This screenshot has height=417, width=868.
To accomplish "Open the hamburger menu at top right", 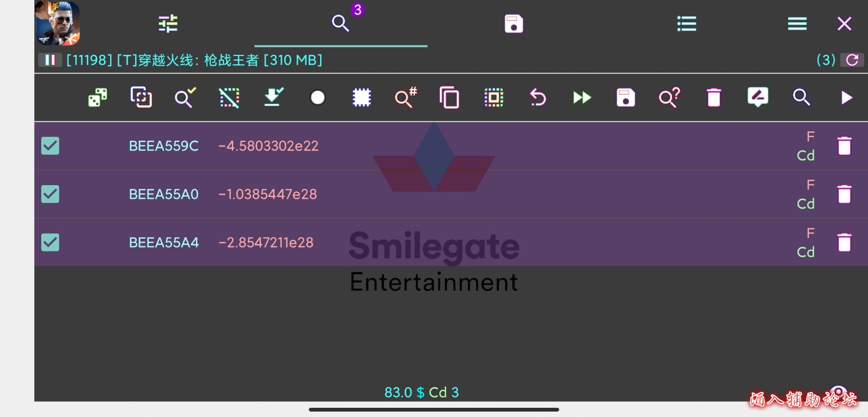I will pos(797,24).
